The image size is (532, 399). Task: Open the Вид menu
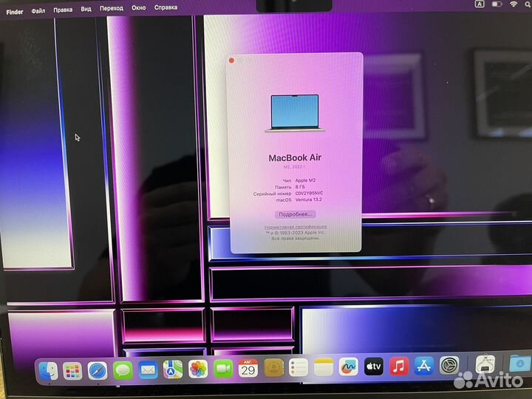[x=86, y=9]
